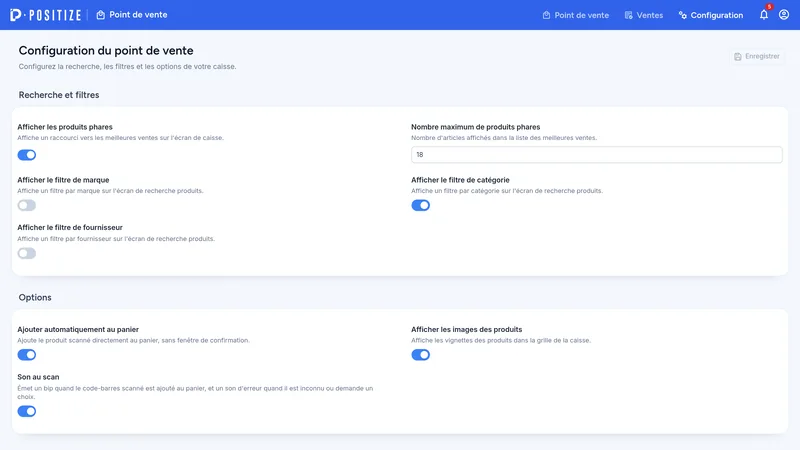Click the Ajoute le produit scanné description
This screenshot has width=800, height=450.
pyautogui.click(x=133, y=340)
